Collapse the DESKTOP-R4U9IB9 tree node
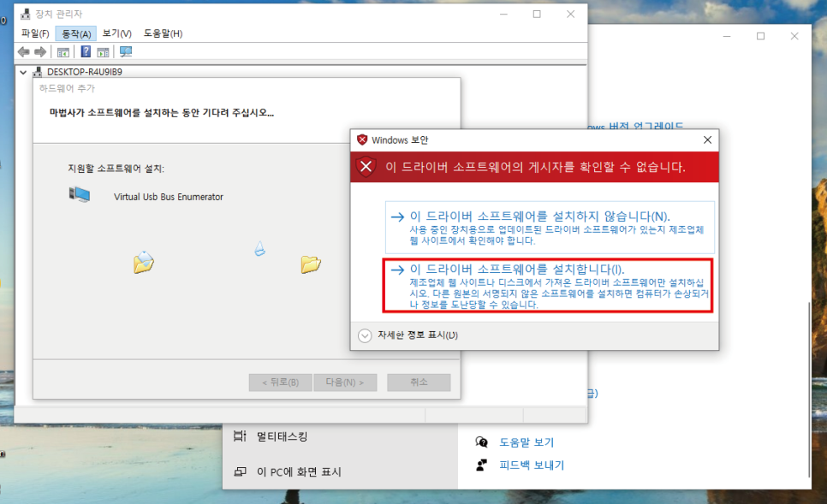827x504 pixels. pyautogui.click(x=23, y=72)
